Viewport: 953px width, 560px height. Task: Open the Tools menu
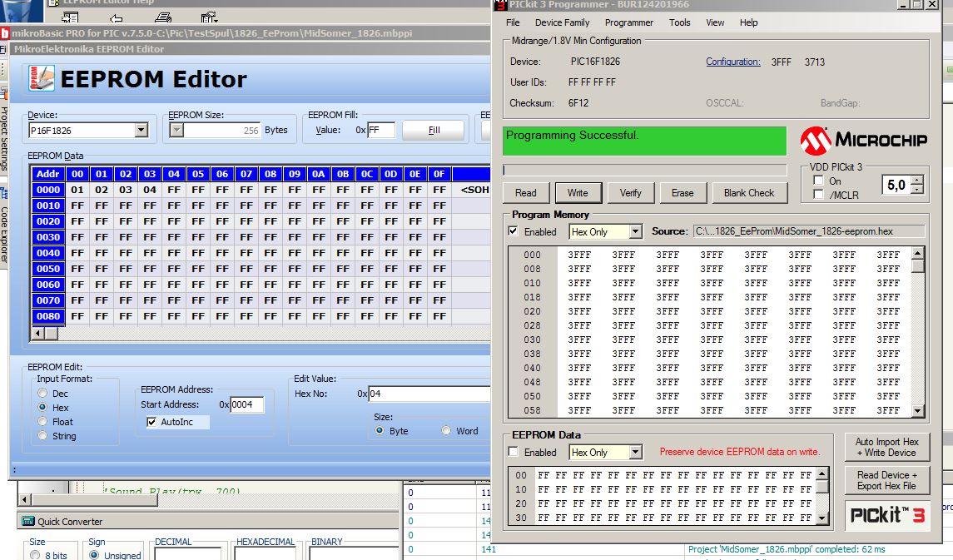(679, 22)
